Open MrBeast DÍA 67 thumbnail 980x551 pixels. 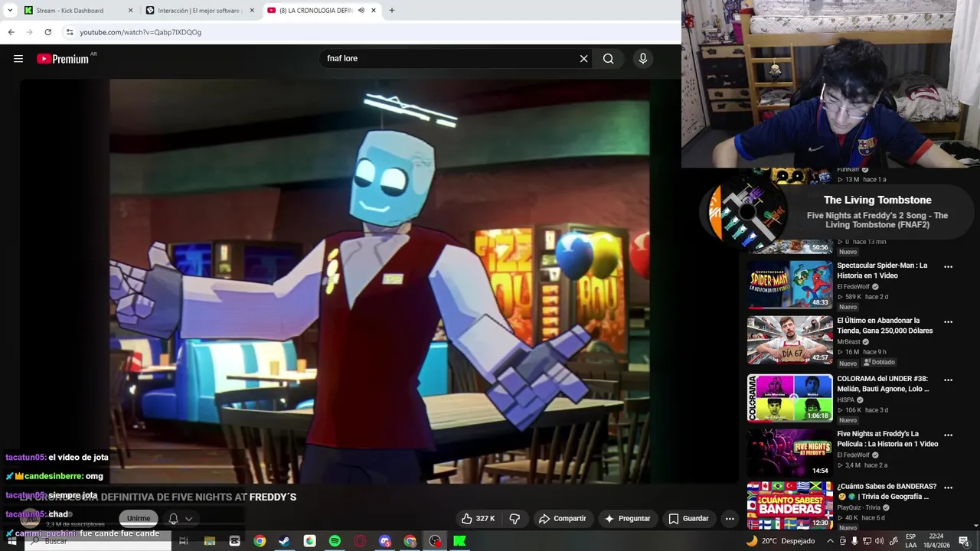click(x=789, y=341)
